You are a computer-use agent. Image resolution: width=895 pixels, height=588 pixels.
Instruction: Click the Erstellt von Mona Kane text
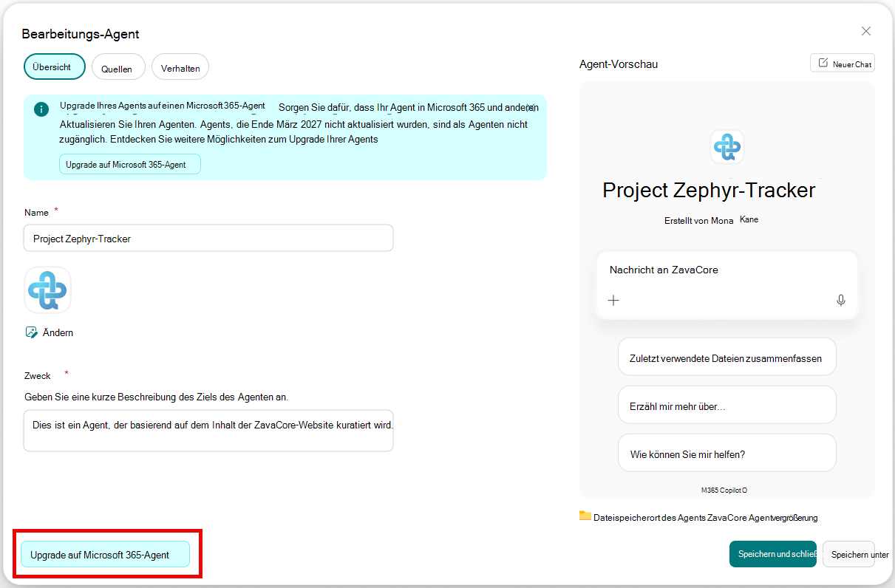pos(711,220)
